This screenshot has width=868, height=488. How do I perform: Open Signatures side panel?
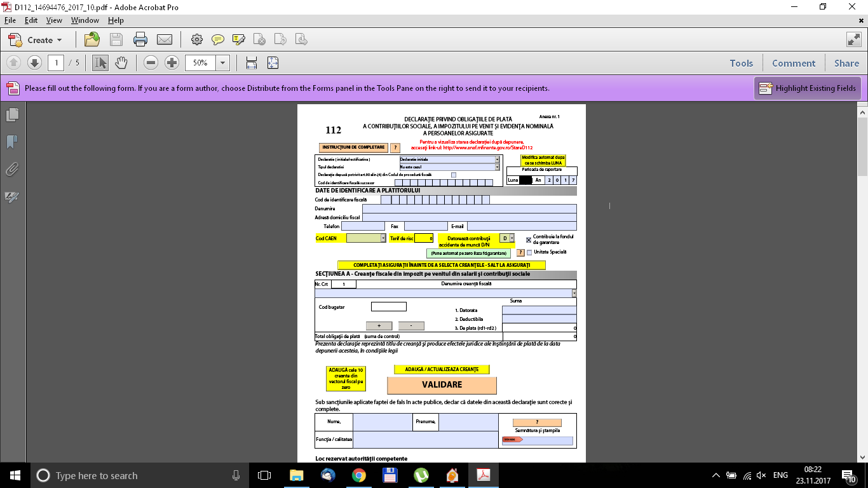click(x=12, y=196)
